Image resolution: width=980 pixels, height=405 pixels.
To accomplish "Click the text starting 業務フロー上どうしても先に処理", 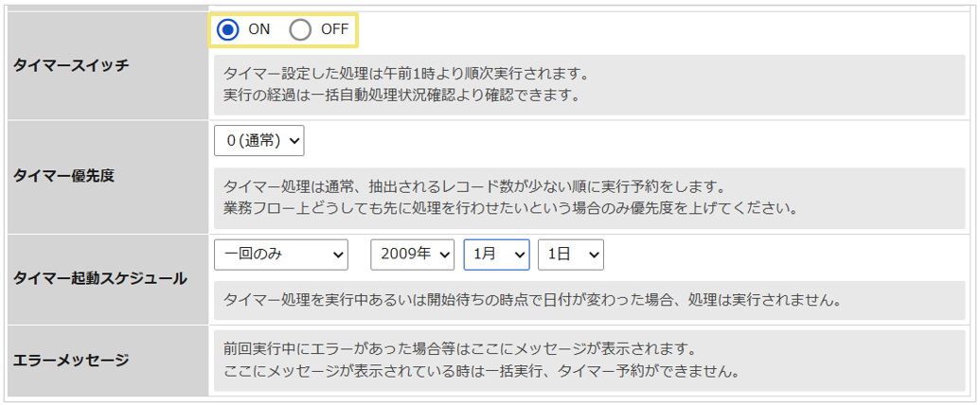I will pyautogui.click(x=510, y=209).
